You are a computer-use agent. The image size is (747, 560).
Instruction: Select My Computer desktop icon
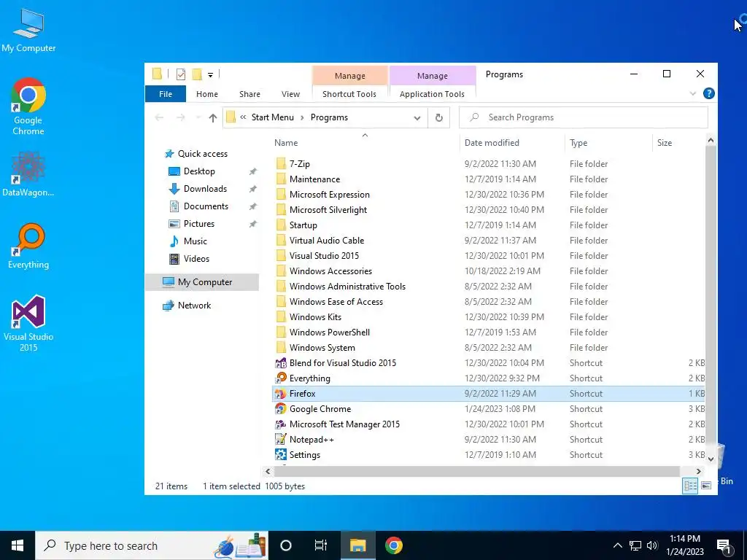(x=28, y=31)
